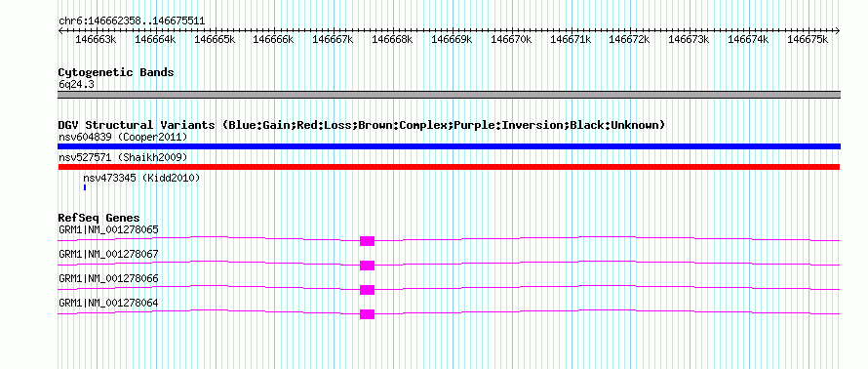Viewport: 868px width, 369px height.
Task: Click the GRM1|NM_001278066 transcript label
Action: coord(108,278)
